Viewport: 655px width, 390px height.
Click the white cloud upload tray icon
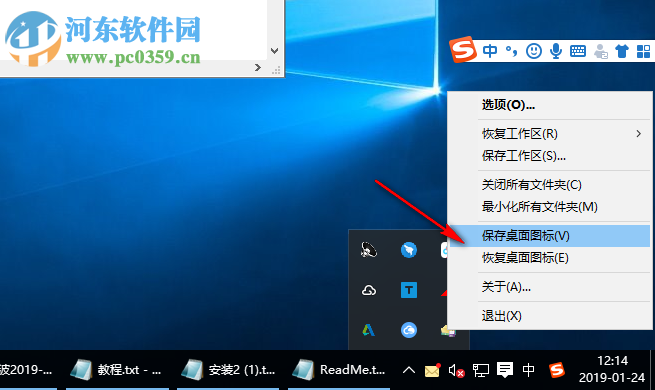(369, 290)
